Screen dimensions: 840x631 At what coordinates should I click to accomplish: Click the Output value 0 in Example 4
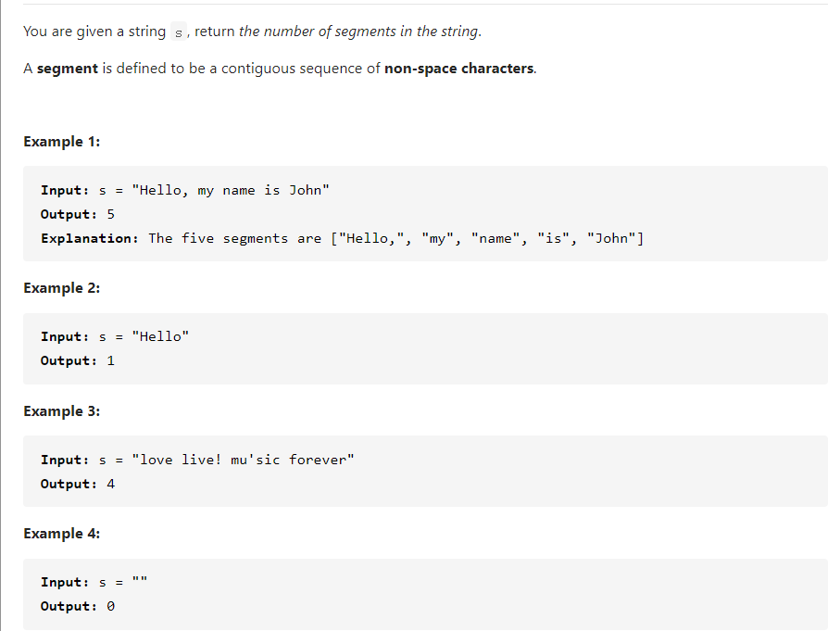[111, 606]
